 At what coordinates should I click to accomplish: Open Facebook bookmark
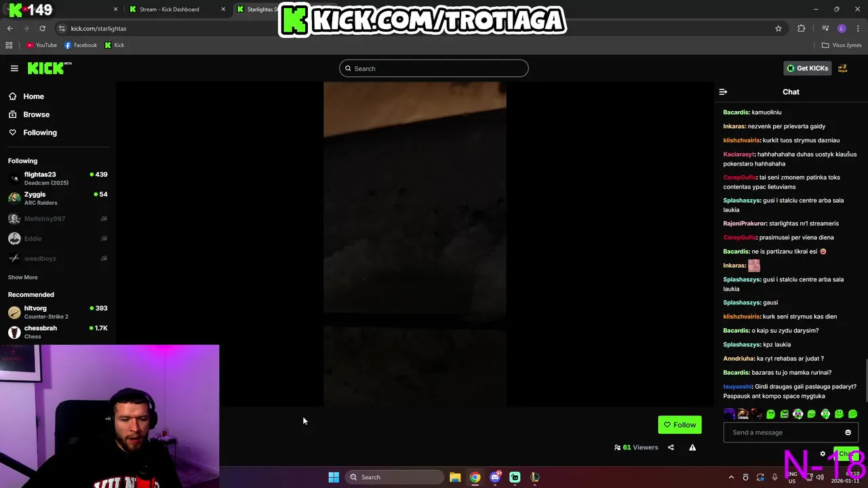(81, 45)
